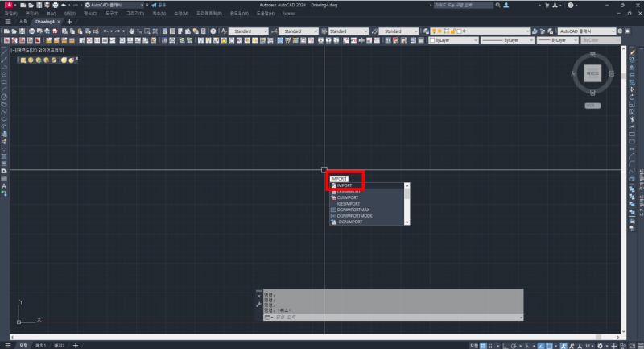Toggle clean screen in the status bar
Viewport: 644px width, 349px height.
click(x=633, y=346)
